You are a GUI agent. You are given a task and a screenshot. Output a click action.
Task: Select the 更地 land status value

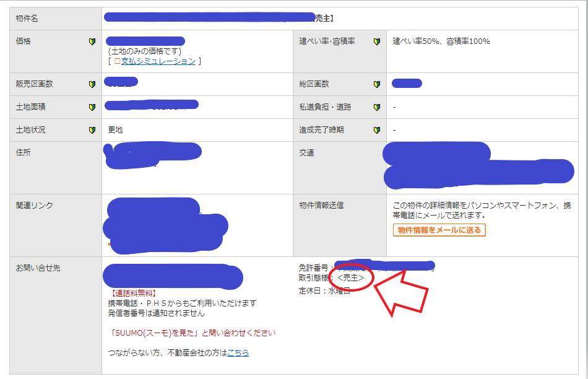point(116,130)
